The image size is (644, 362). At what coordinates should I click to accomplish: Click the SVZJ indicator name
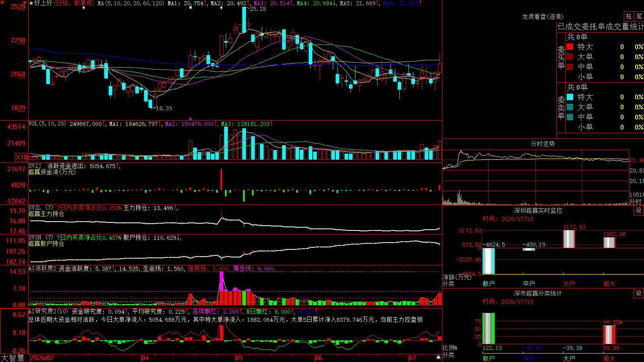(35, 166)
